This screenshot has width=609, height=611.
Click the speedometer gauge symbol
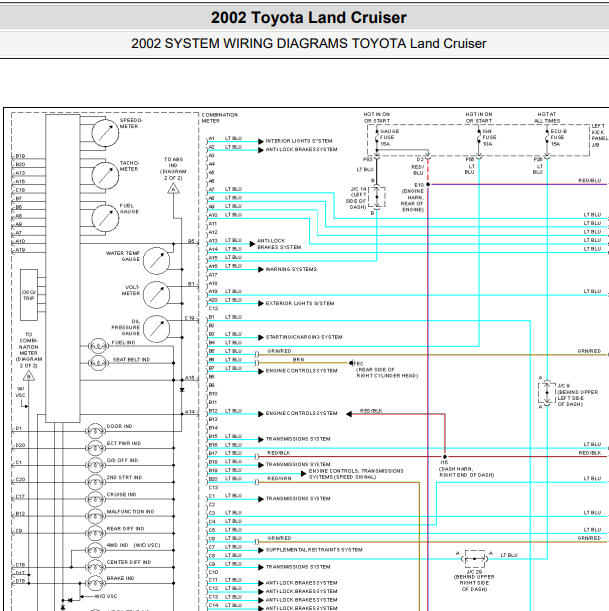pyautogui.click(x=105, y=133)
